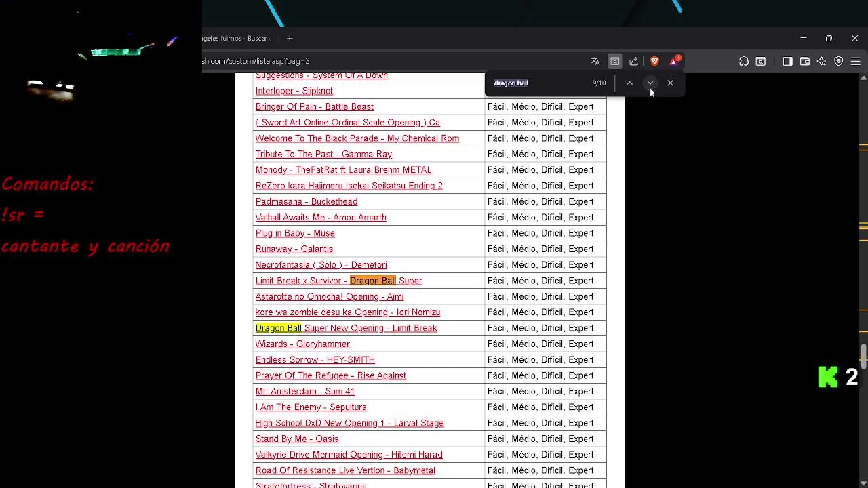This screenshot has width=868, height=488.
Task: Open the browser hamburger menu
Action: [x=856, y=61]
